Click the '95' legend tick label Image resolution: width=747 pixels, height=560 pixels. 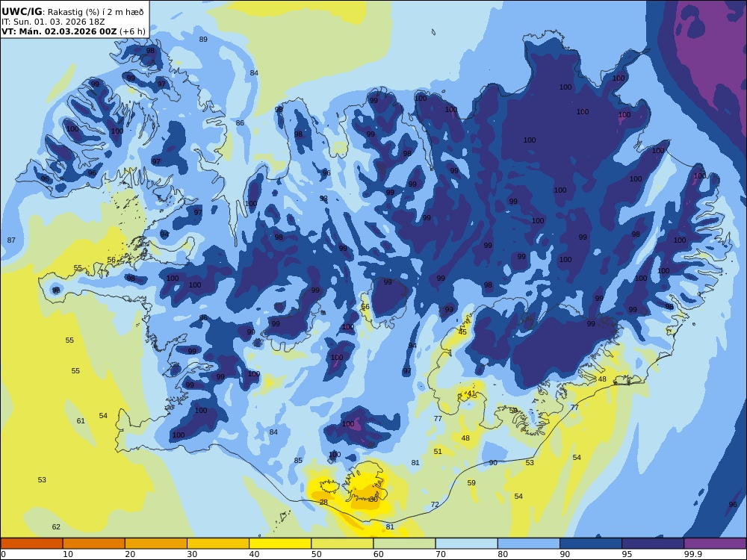coord(627,554)
